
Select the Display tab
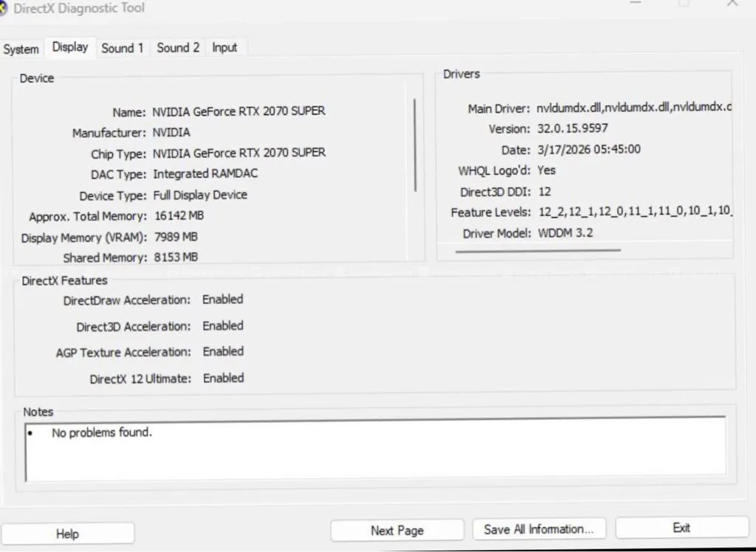point(70,47)
